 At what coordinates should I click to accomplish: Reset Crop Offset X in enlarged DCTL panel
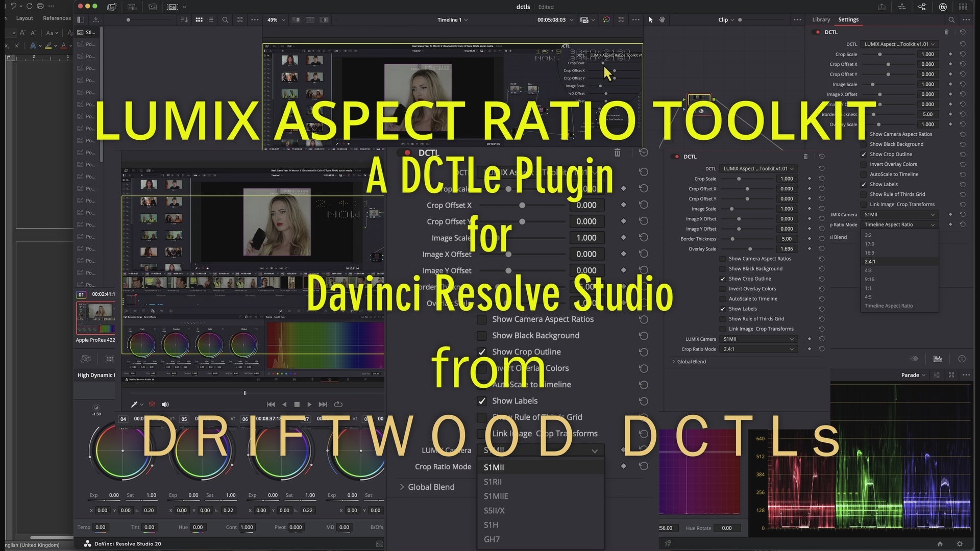pyautogui.click(x=643, y=205)
